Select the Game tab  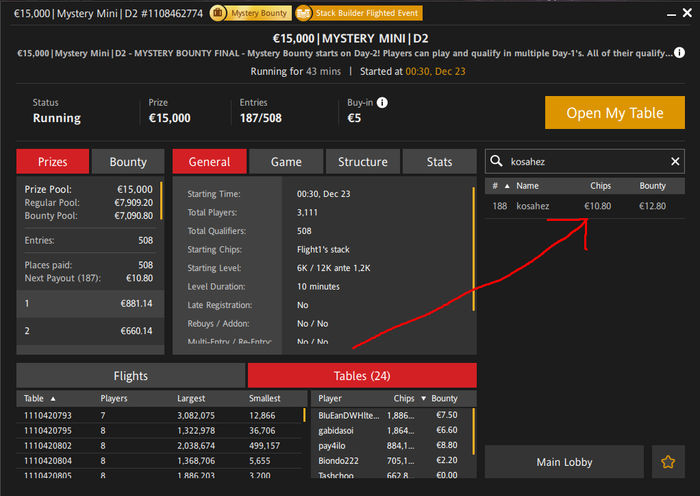tap(286, 162)
